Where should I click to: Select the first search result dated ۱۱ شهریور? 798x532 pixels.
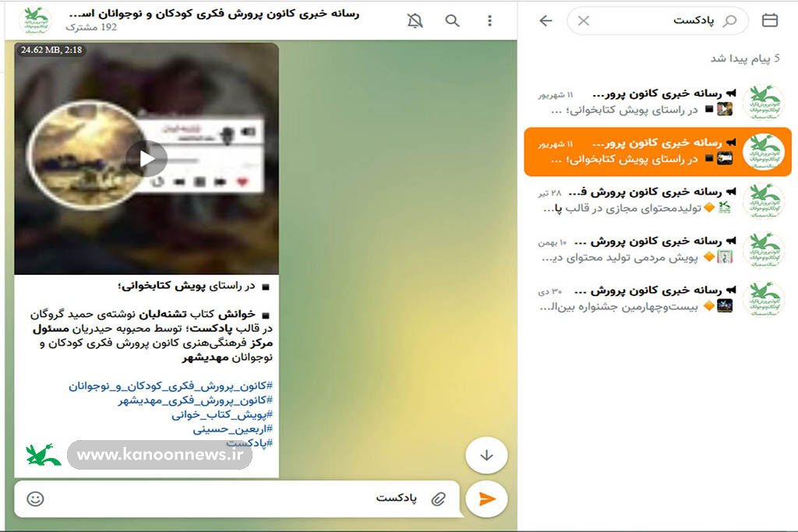[x=659, y=102]
